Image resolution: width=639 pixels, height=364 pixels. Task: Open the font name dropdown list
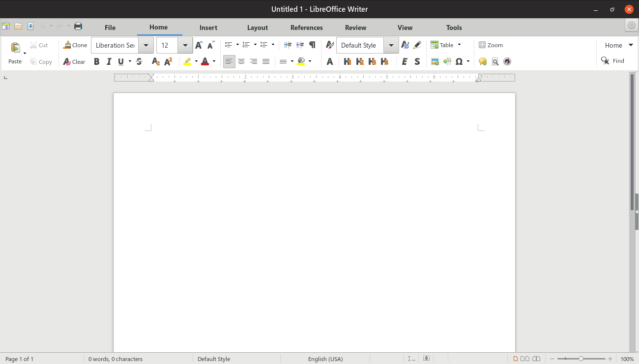(x=146, y=45)
